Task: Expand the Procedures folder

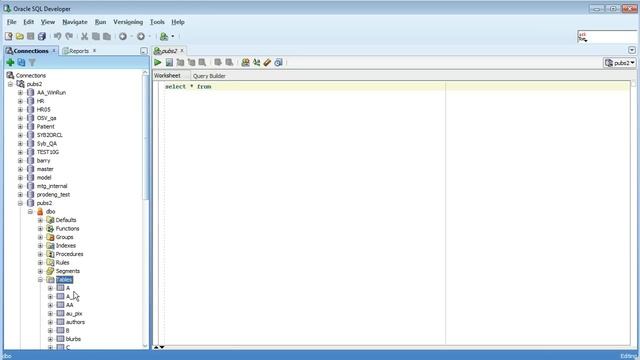Action: coord(40,254)
